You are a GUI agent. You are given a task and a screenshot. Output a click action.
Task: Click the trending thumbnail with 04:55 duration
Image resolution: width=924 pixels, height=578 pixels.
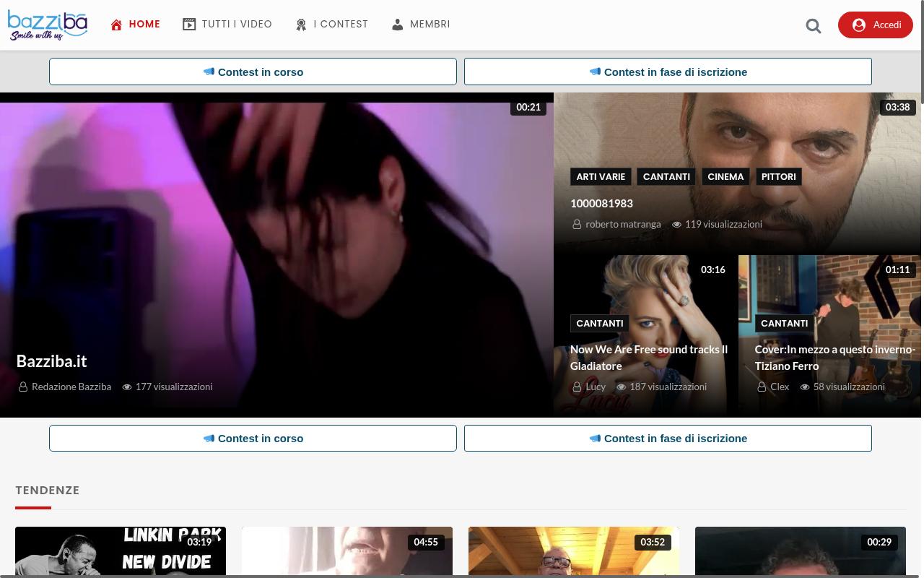click(x=347, y=552)
